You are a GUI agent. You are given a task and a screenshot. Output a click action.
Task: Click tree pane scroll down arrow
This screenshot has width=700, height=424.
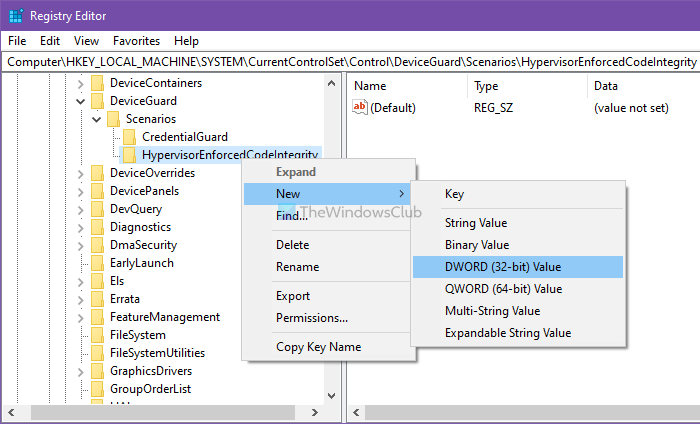click(331, 395)
